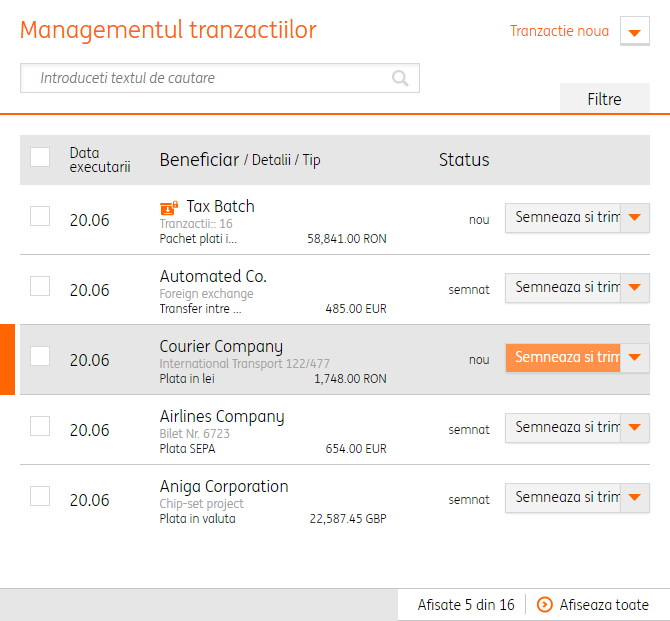Expand actions arrow for Automated Co. row
The image size is (670, 621).
click(x=635, y=287)
